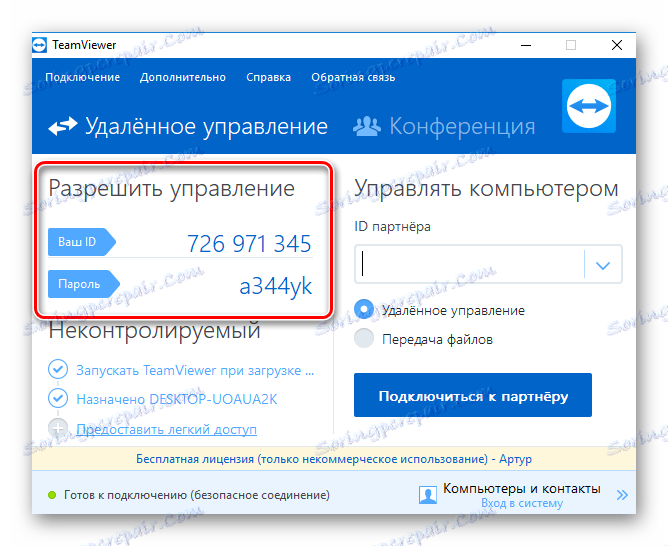Screen dimensions: 668x546
Task: Click the TeamViewer title bar icon
Action: pos(39,45)
